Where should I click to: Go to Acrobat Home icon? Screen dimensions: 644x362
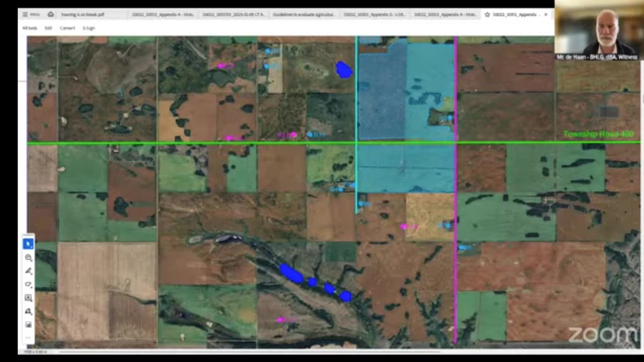(x=51, y=15)
